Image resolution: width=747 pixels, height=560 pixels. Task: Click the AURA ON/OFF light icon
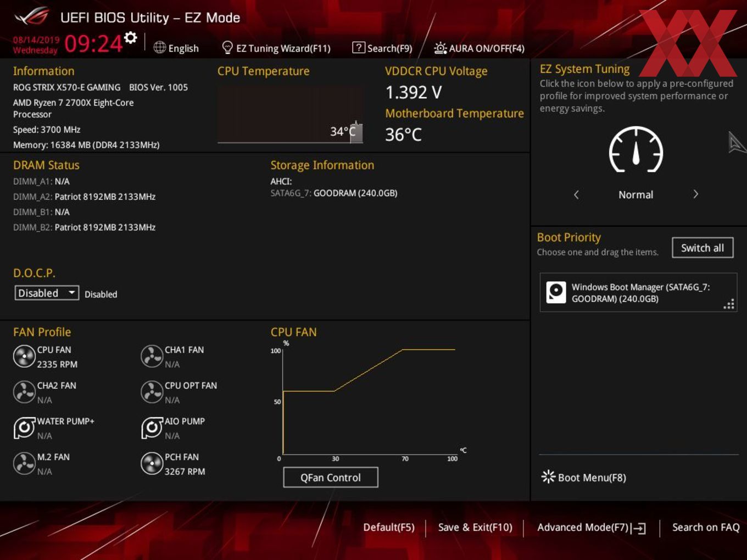pyautogui.click(x=440, y=48)
